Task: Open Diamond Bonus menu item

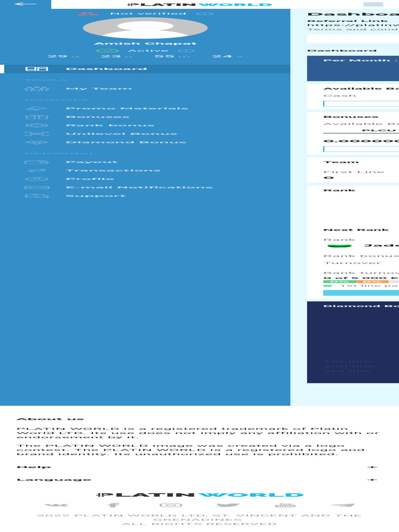Action: (126, 142)
